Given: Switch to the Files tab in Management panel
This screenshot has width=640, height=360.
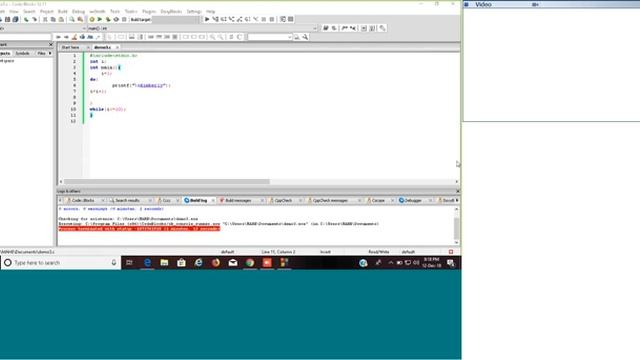Looking at the screenshot, I should pos(41,53).
